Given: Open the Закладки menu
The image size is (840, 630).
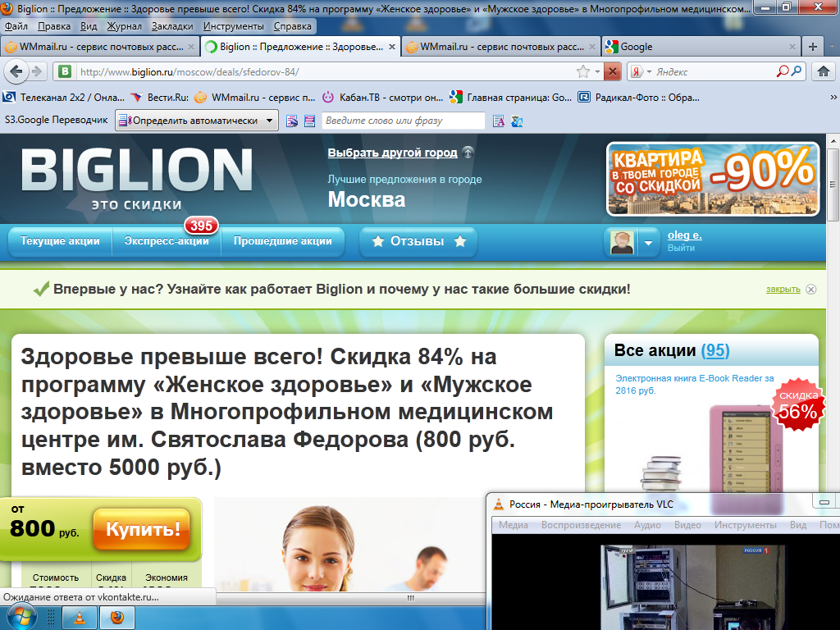Looking at the screenshot, I should tap(172, 26).
